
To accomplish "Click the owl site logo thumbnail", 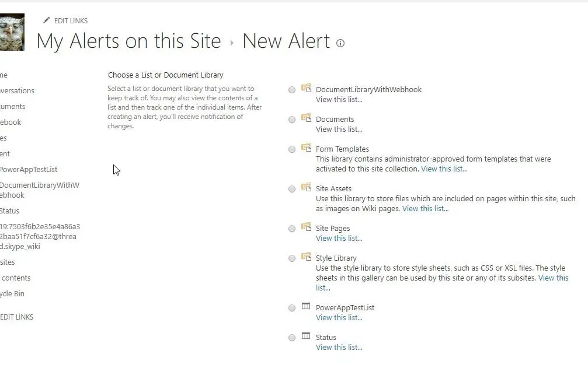I will pos(12,32).
